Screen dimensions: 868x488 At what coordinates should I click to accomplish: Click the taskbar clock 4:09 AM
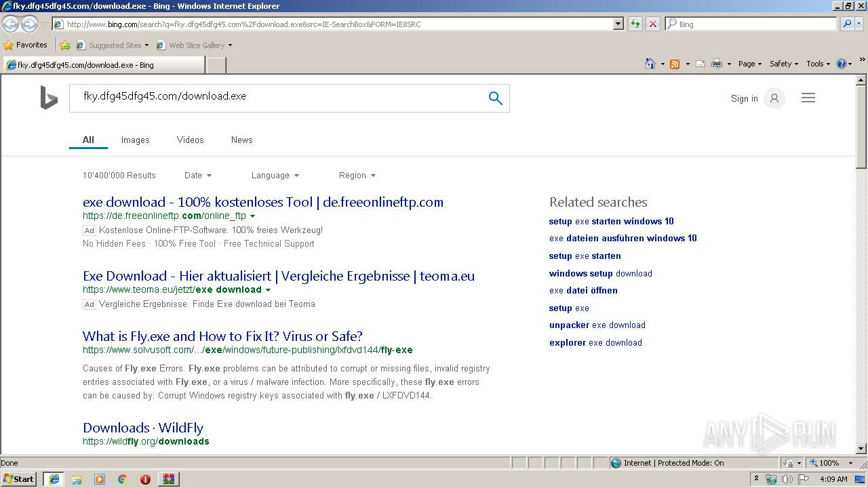tap(833, 479)
